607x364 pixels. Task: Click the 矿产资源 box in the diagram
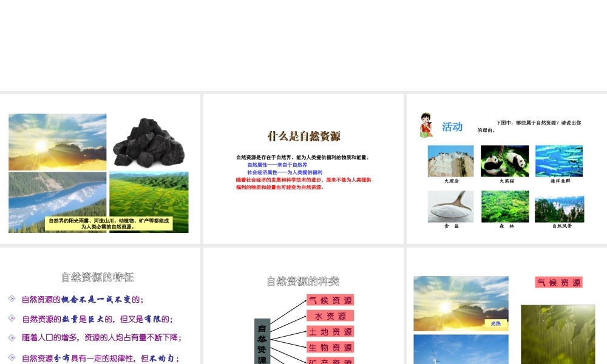click(x=330, y=361)
